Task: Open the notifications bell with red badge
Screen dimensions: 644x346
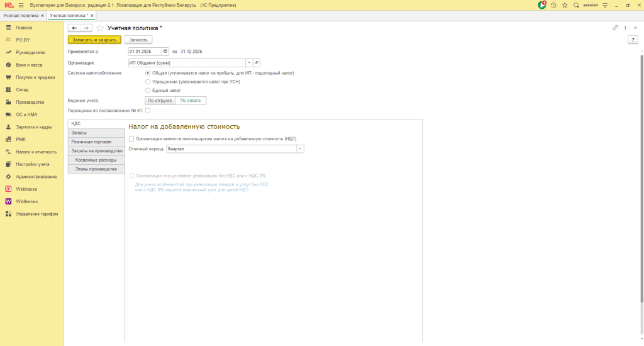Action: click(x=542, y=5)
